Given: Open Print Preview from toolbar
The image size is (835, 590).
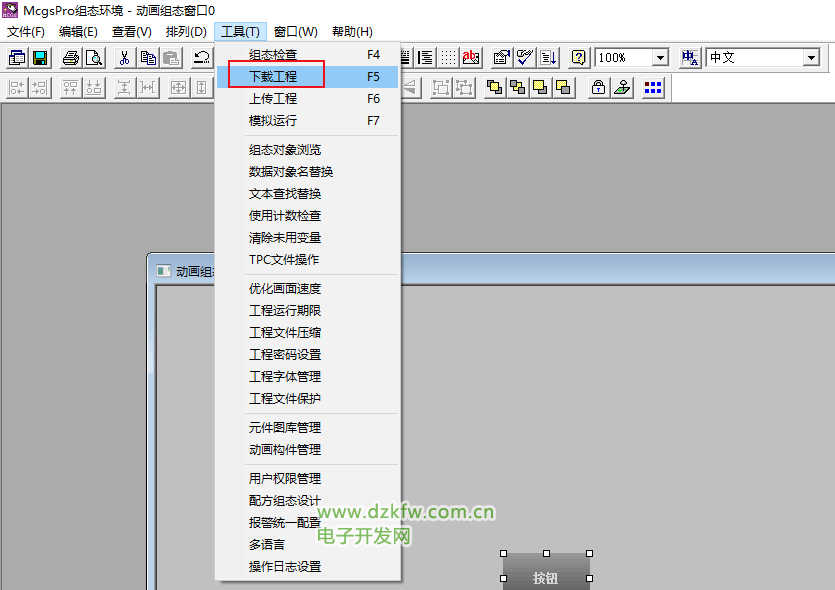Looking at the screenshot, I should pyautogui.click(x=93, y=58).
